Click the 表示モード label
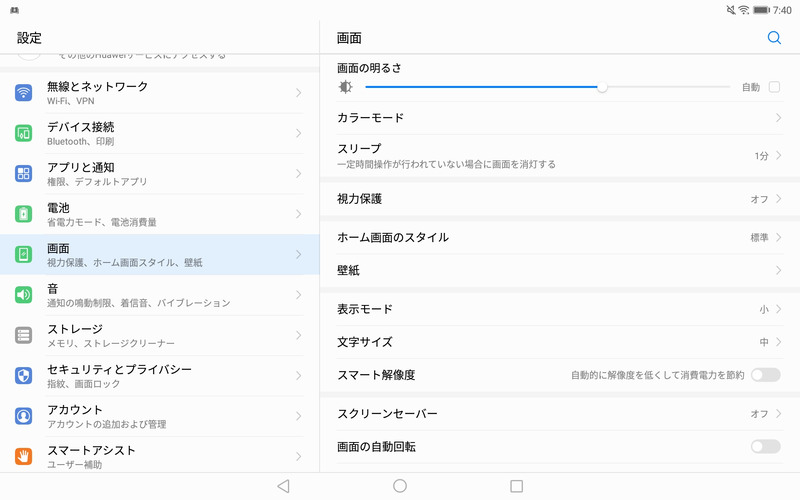The width and height of the screenshot is (800, 500). [x=365, y=309]
